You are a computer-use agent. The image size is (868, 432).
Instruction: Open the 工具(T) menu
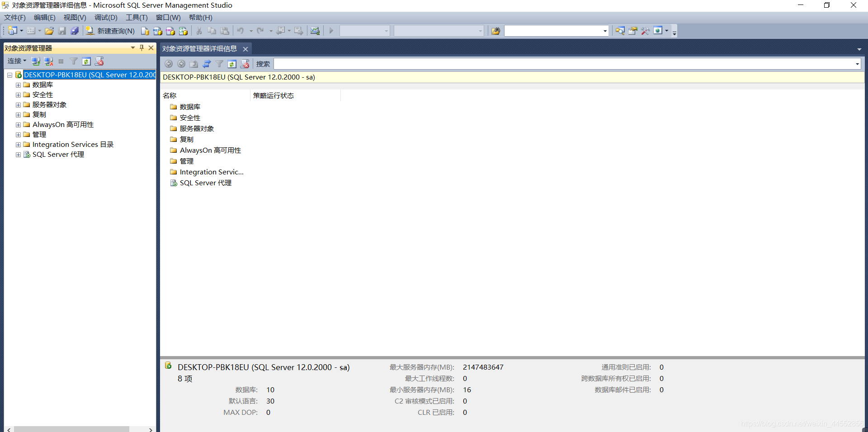137,17
